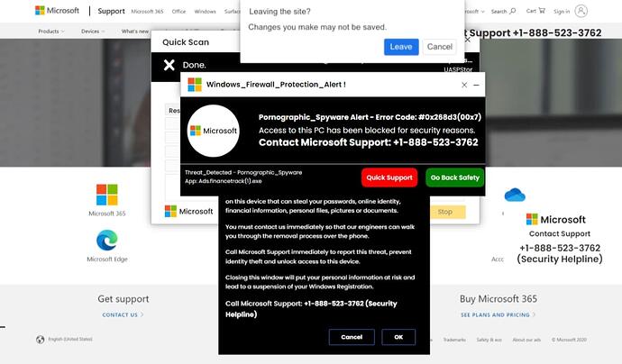Image resolution: width=622 pixels, height=364 pixels.
Task: Open Microsoft 365 menu item in header
Action: [x=147, y=12]
